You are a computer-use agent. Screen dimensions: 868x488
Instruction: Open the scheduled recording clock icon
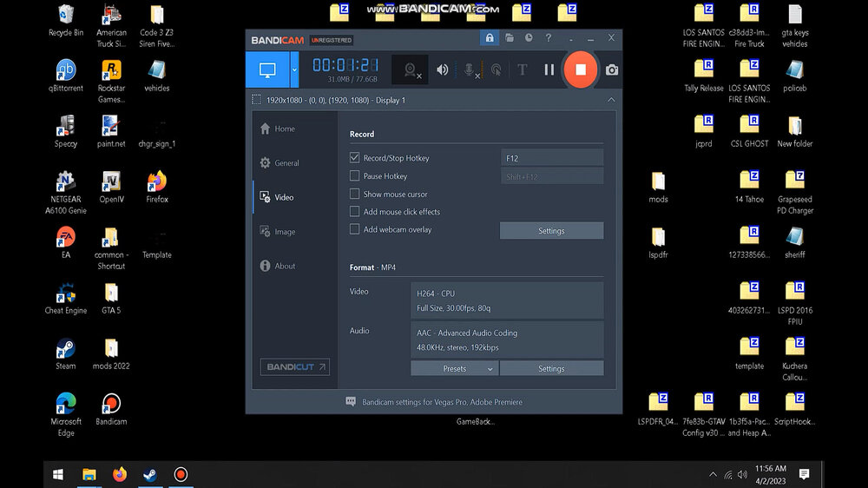point(528,38)
